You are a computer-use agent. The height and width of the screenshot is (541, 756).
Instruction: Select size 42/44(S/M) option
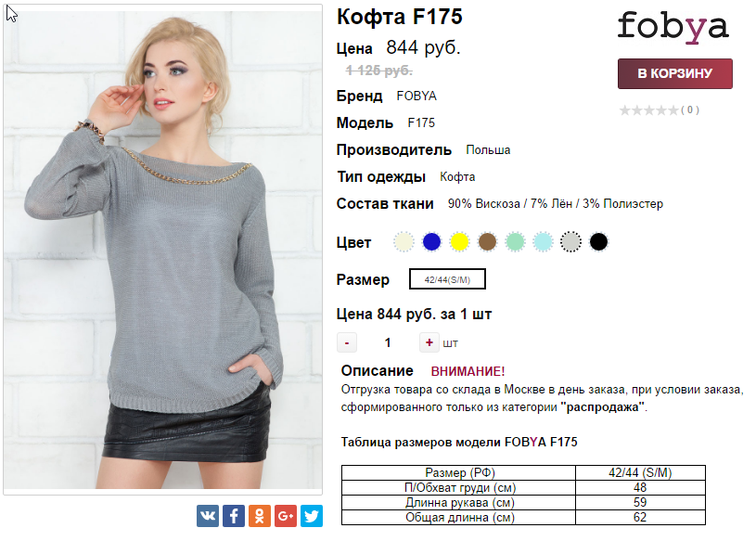[x=447, y=279]
